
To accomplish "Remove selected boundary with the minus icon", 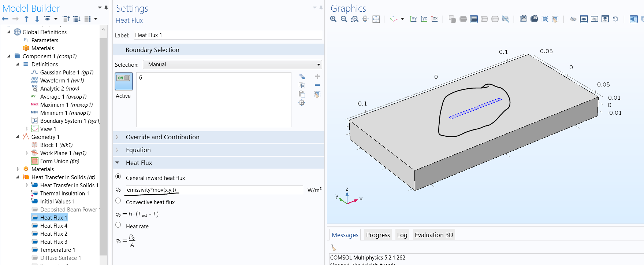I will point(317,85).
